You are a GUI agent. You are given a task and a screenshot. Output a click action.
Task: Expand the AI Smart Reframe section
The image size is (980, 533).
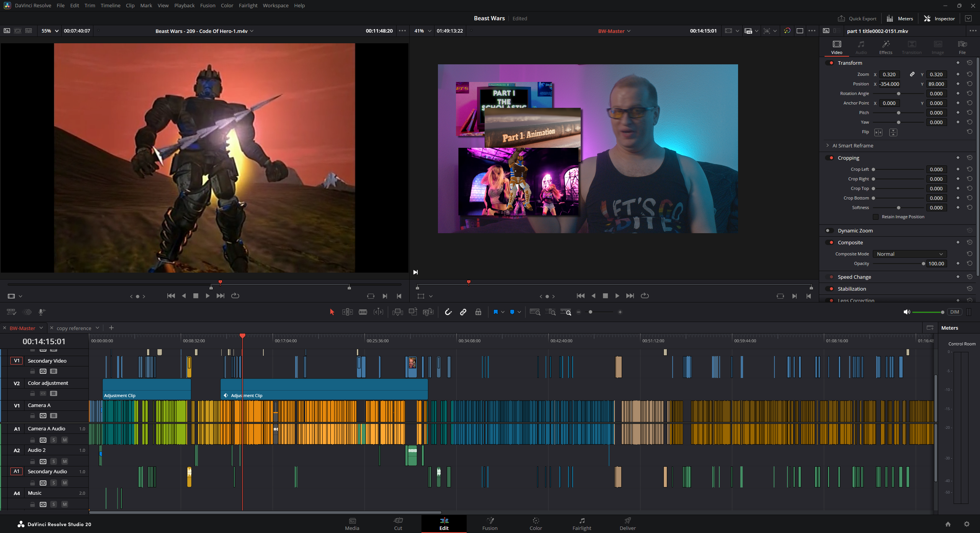828,146
